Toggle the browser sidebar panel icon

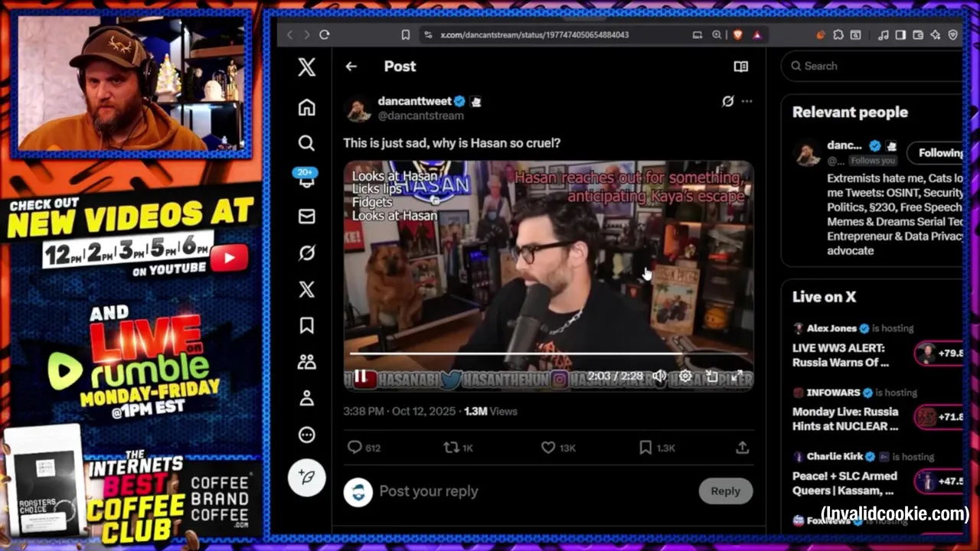point(900,34)
